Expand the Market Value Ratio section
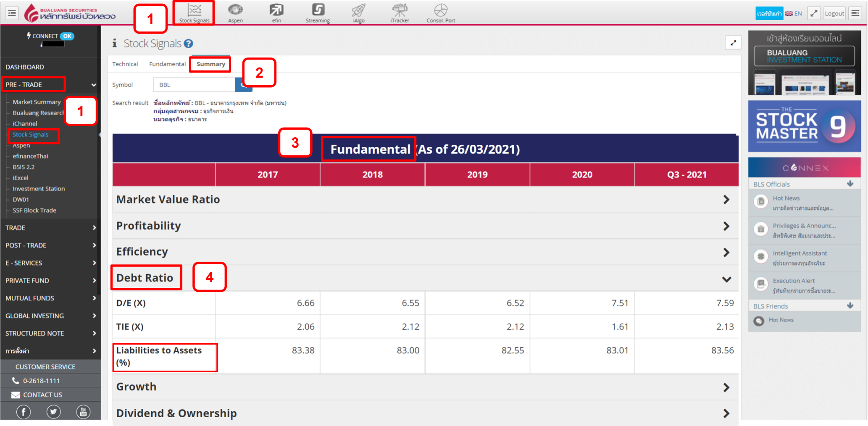Viewport: 868px width, 426px height. click(425, 199)
